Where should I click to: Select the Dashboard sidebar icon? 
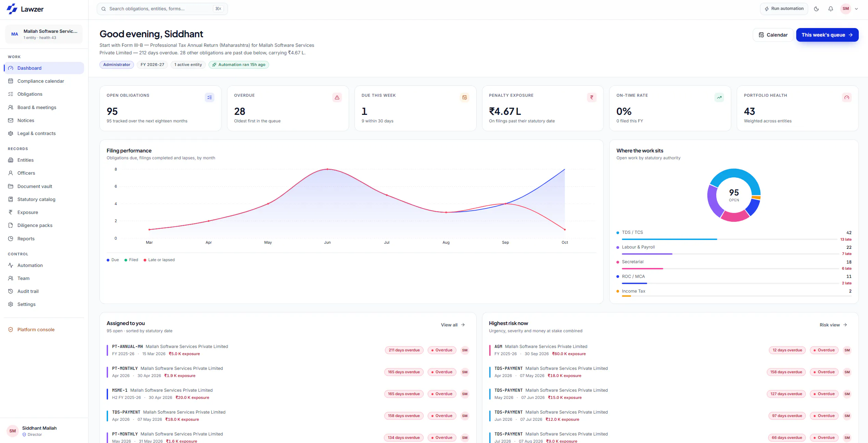tap(11, 68)
